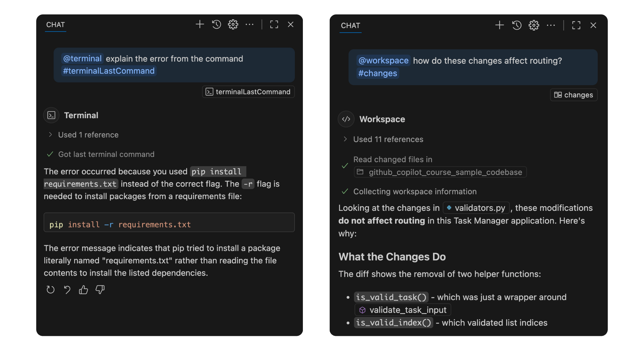Image resolution: width=644 pixels, height=362 pixels.
Task: Open chat history in right panel
Action: [517, 25]
